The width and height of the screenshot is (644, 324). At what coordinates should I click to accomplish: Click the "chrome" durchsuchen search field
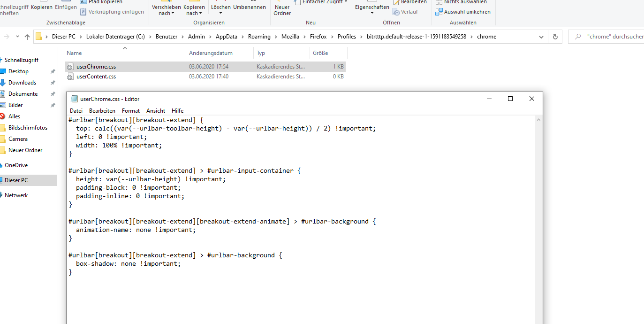tap(606, 37)
